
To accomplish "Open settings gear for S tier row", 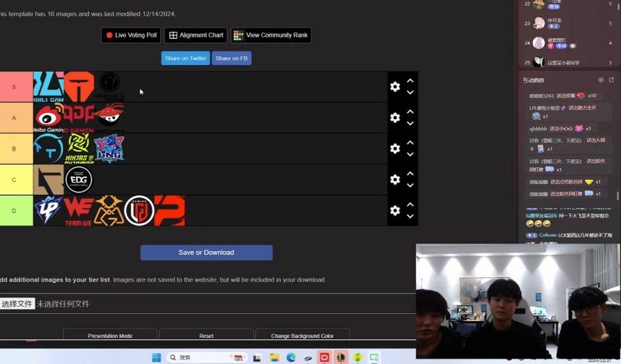I will 395,87.
